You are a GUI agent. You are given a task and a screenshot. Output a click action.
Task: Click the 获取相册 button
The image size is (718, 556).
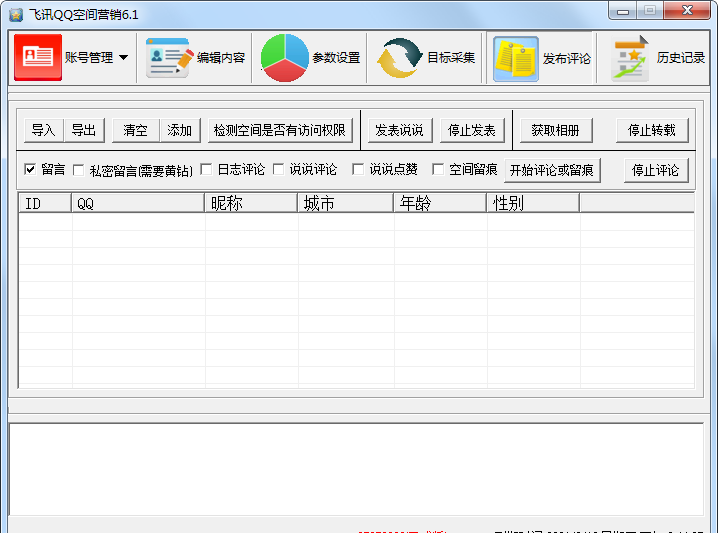click(x=555, y=131)
